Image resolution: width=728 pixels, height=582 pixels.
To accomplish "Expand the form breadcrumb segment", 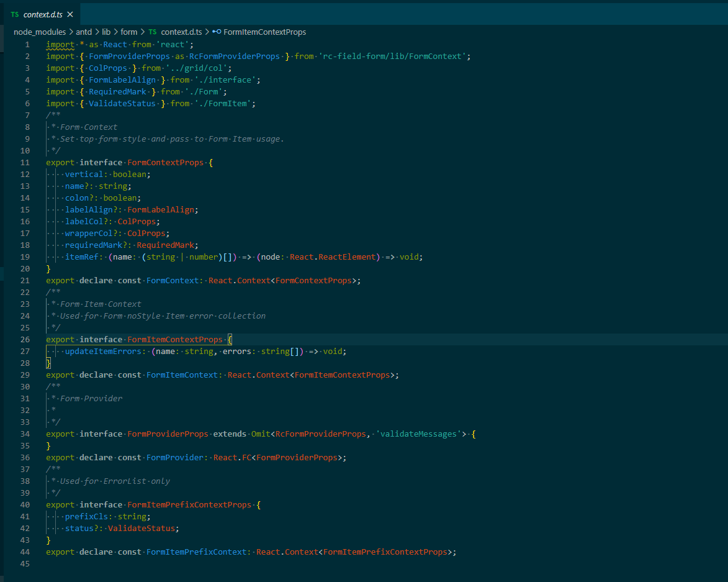I will pos(129,32).
